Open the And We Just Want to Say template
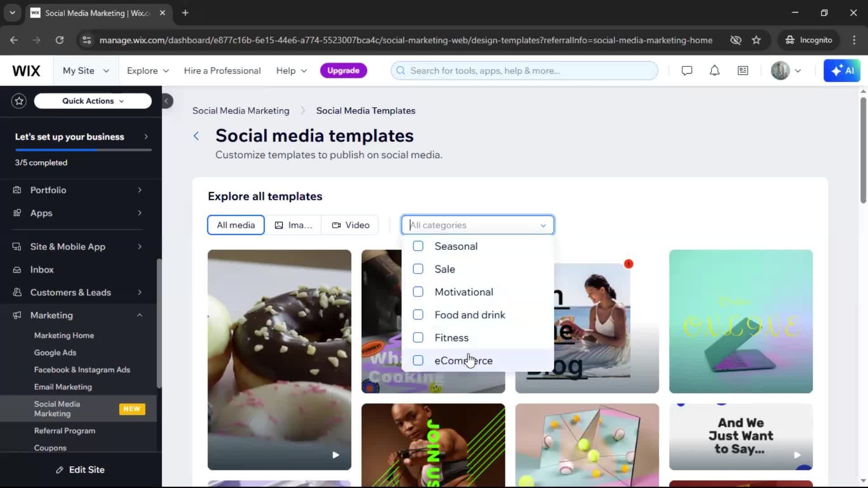Screen dimensions: 868x488 (741, 436)
